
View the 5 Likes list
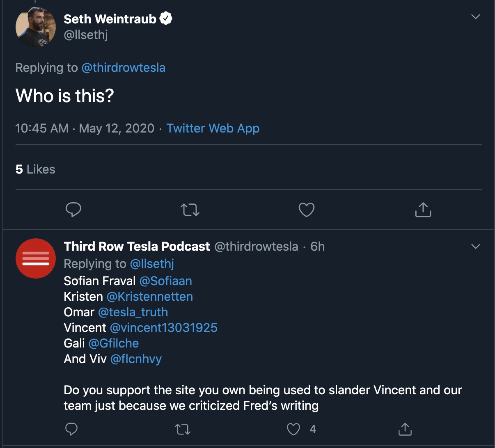[x=35, y=169]
